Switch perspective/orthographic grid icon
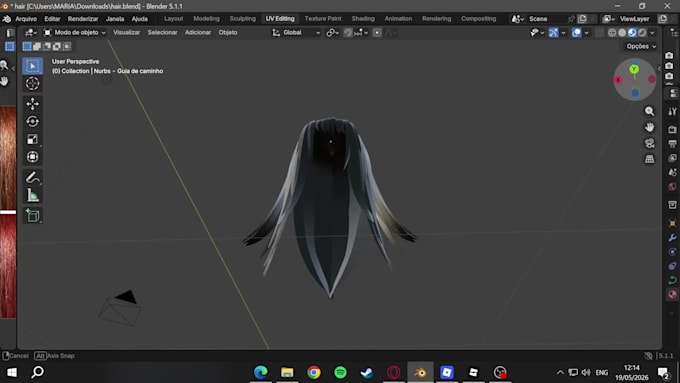 point(649,159)
